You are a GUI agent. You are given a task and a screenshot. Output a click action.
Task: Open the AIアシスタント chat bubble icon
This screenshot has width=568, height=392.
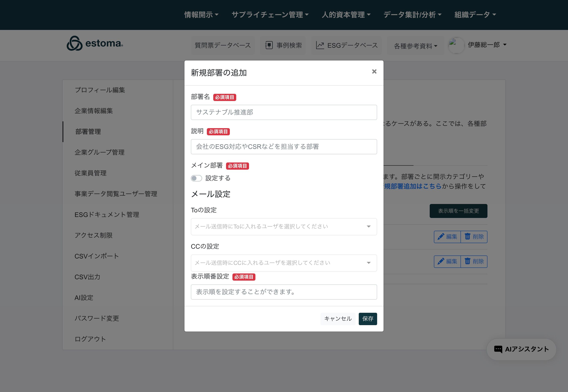pos(498,349)
